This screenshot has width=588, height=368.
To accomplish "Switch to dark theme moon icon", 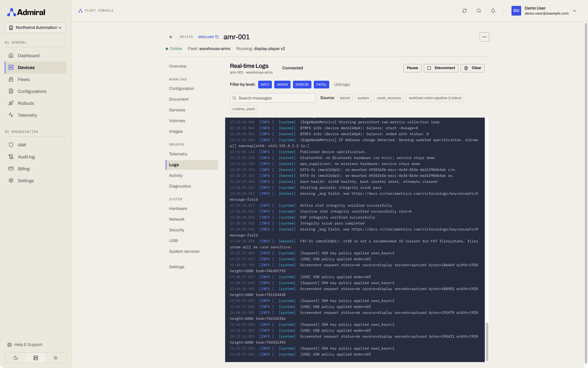I will tap(16, 358).
